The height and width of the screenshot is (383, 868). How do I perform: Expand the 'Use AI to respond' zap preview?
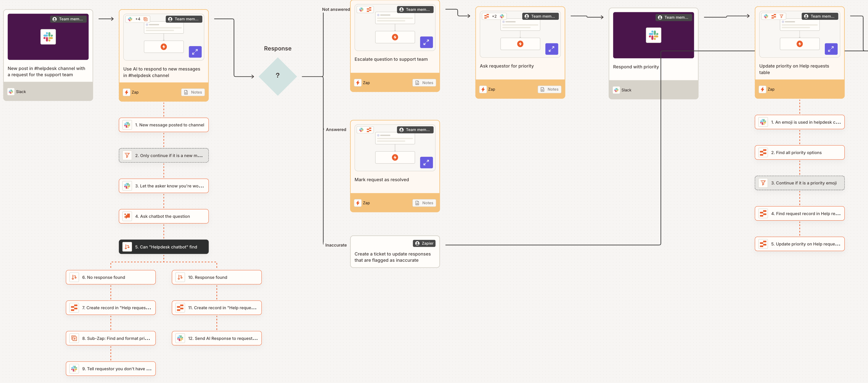(x=195, y=52)
